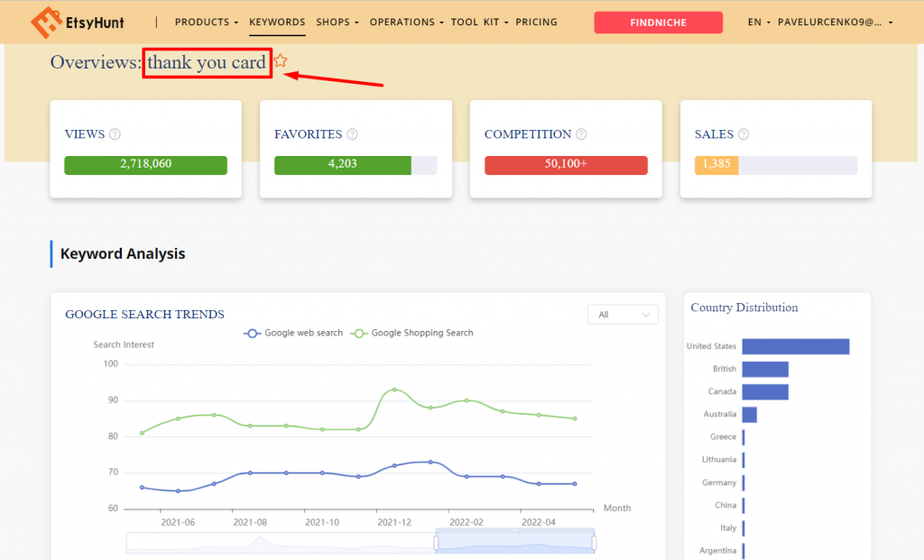Open the PRODUCTS dropdown menu

coord(207,22)
